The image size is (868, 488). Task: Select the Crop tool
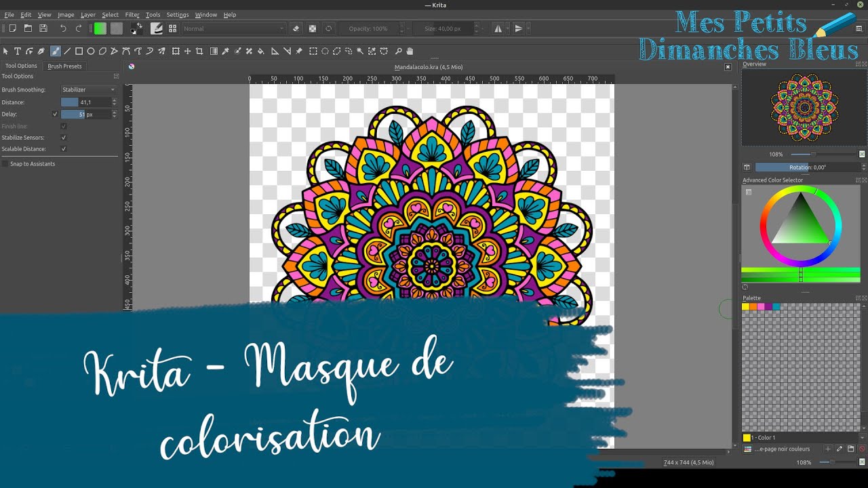point(199,51)
